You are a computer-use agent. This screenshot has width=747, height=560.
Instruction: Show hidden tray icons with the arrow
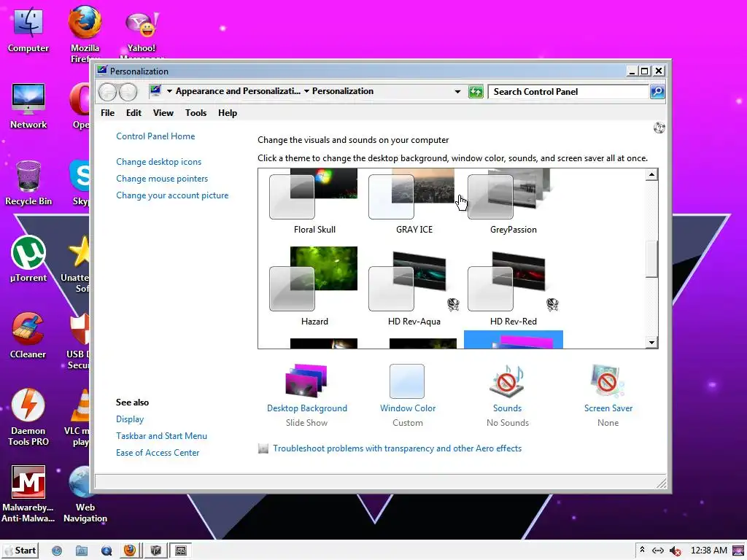click(642, 550)
